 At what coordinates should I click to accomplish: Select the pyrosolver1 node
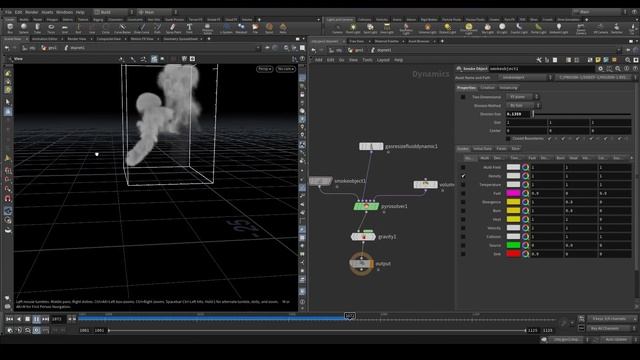366,207
